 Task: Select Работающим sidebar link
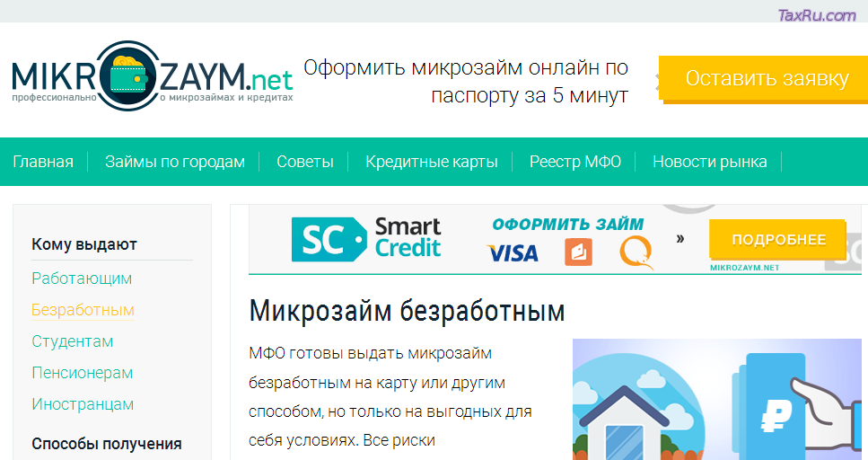pyautogui.click(x=82, y=279)
